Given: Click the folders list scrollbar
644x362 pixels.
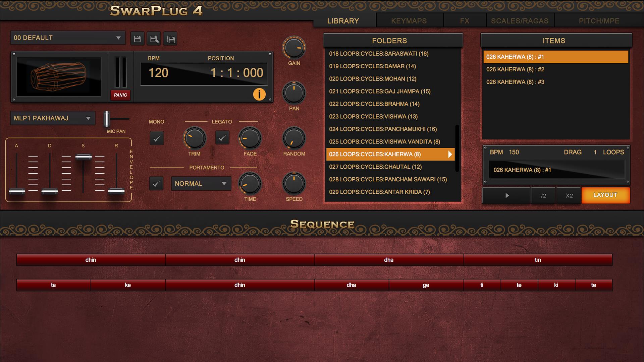Looking at the screenshot, I should 457,148.
